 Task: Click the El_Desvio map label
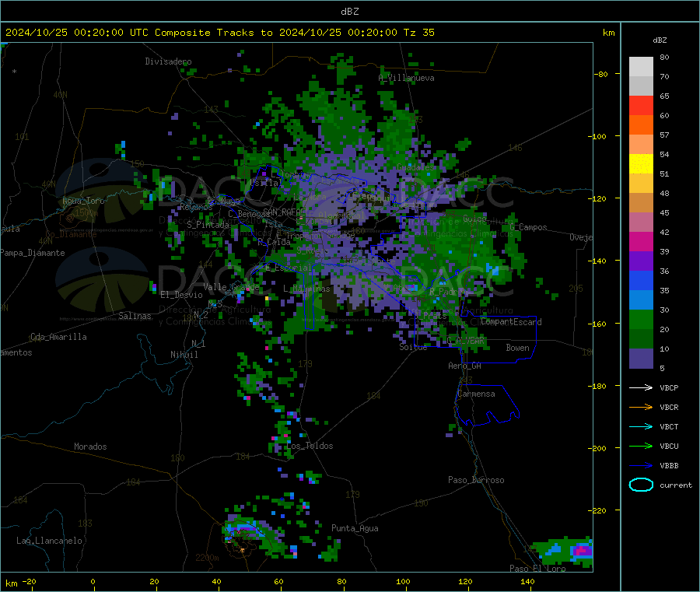coord(181,295)
